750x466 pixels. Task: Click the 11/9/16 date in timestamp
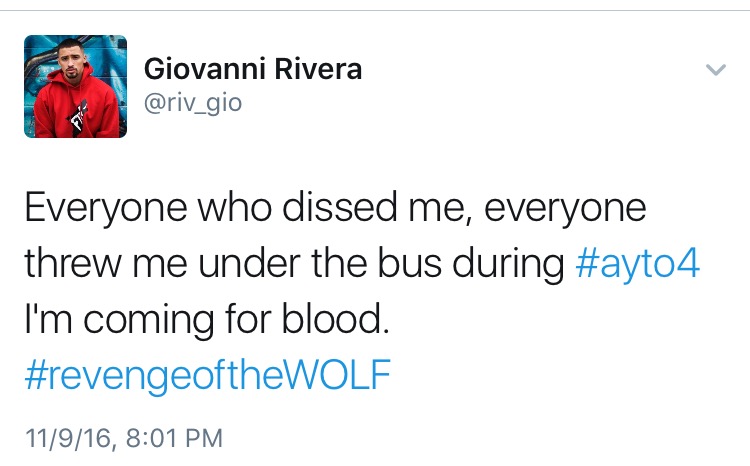tap(68, 438)
